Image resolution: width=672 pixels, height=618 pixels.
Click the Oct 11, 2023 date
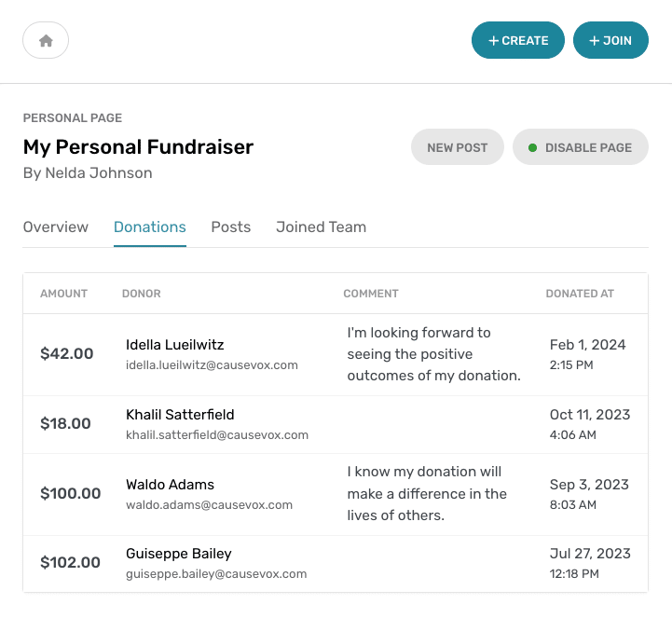point(590,415)
